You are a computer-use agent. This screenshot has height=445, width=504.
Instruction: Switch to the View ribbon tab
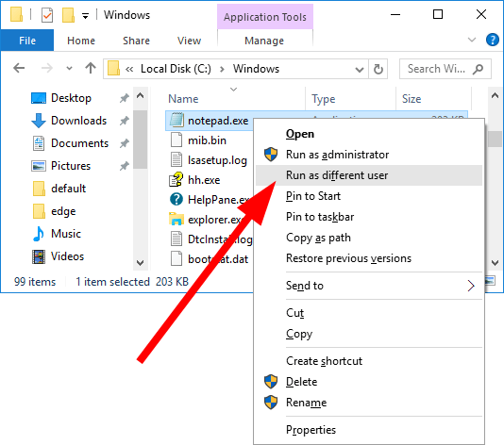[189, 41]
